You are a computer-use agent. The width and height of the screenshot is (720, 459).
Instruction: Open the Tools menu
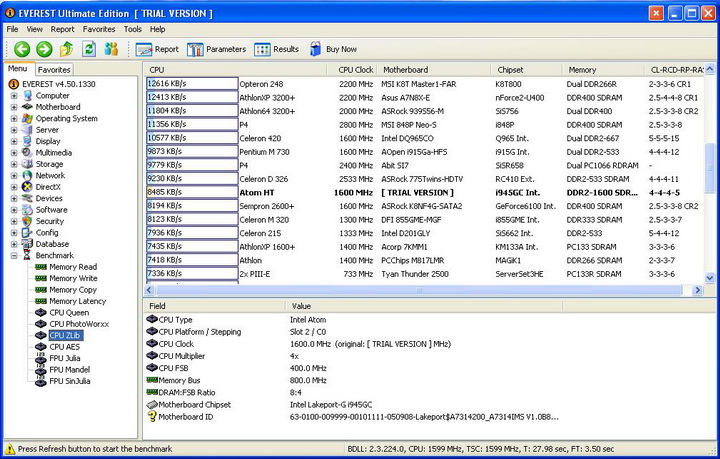click(133, 29)
